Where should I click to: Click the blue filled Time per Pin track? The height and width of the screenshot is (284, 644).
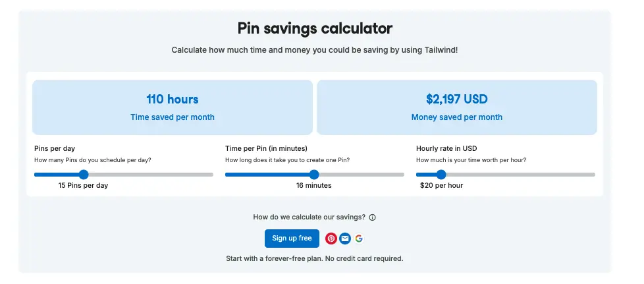269,175
